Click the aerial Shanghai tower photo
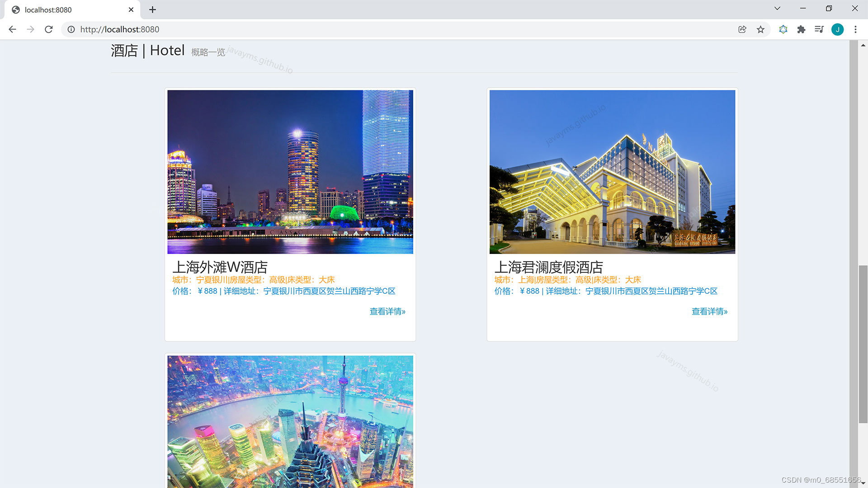The image size is (868, 488). (x=290, y=421)
